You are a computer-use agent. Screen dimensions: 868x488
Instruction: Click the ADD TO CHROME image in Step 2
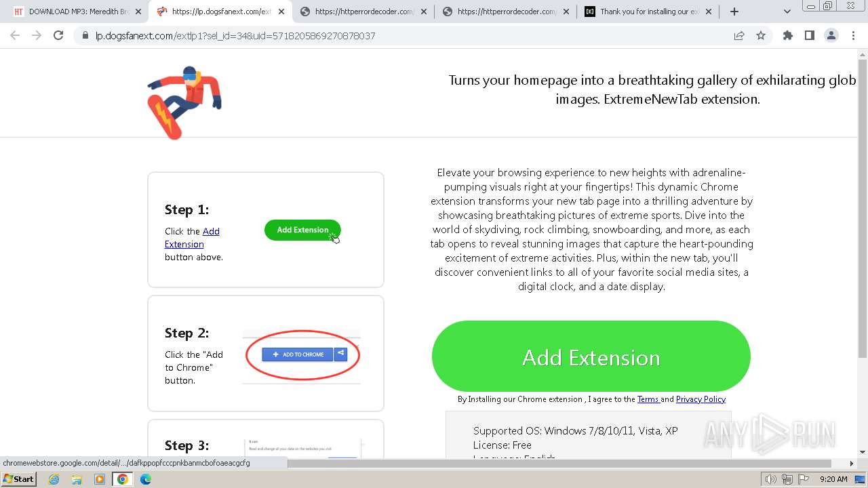pos(302,355)
